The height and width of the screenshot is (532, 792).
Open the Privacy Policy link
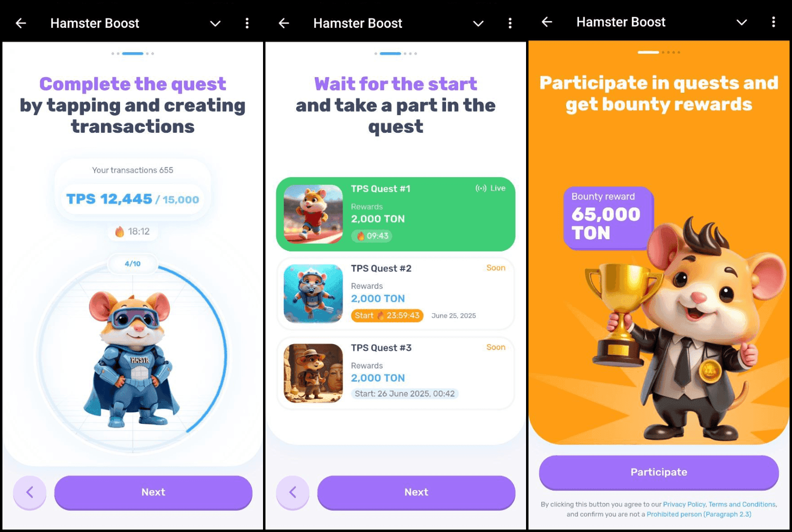tap(684, 504)
